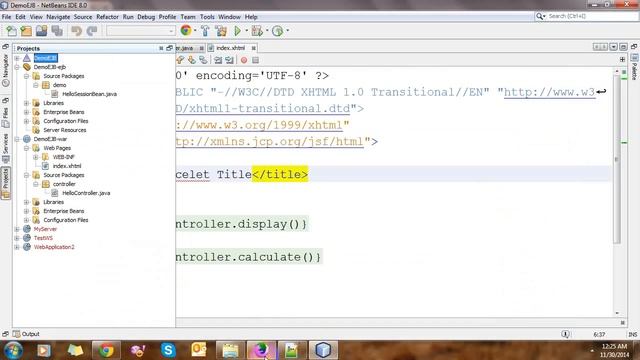
Task: Open the Debug menu
Action: click(146, 17)
